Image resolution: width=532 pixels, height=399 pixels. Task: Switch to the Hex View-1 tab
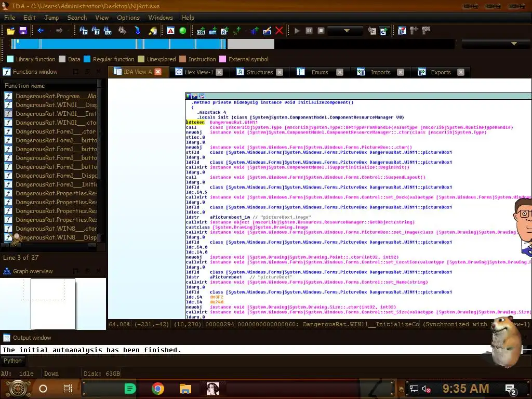click(x=199, y=72)
